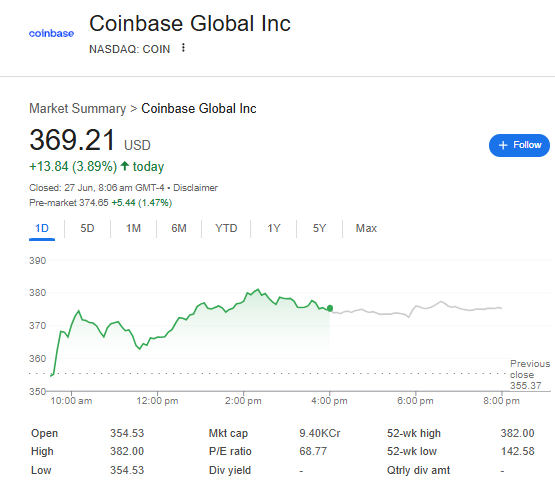
Task: Click the Coinbase logo
Action: point(51,33)
